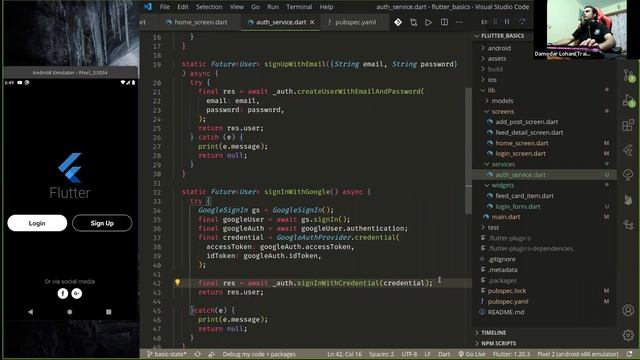Click the basic-state branch in status bar
Image resolution: width=640 pixels, height=360 pixels.
coord(167,354)
